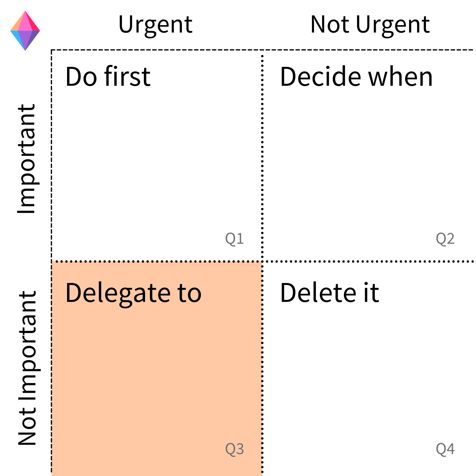Click the Q4 quadrant label
The image size is (476, 476).
click(x=445, y=449)
